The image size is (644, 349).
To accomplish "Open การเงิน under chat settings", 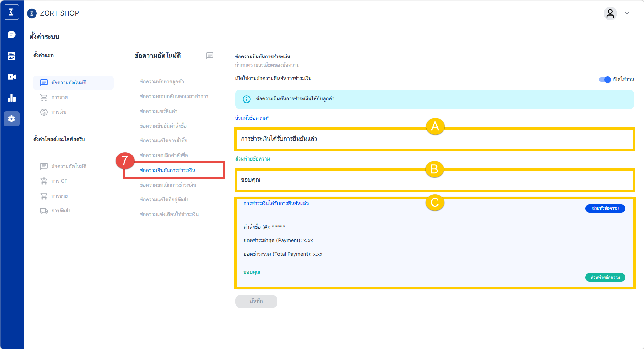I will pyautogui.click(x=59, y=112).
